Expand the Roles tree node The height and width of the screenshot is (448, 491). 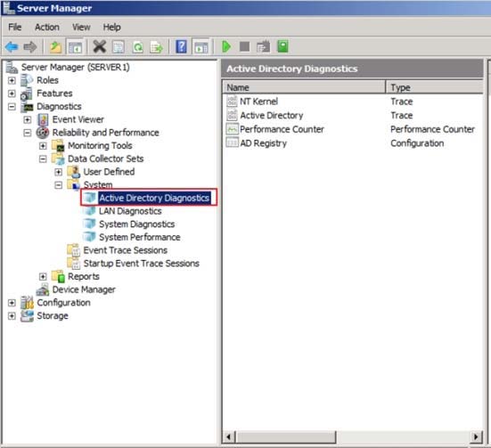click(x=12, y=80)
